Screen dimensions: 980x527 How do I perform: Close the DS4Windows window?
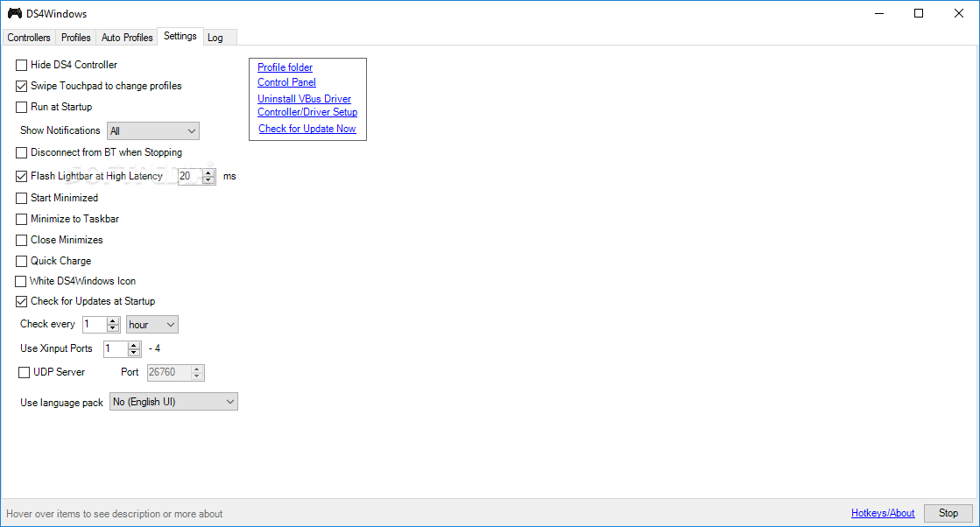958,13
